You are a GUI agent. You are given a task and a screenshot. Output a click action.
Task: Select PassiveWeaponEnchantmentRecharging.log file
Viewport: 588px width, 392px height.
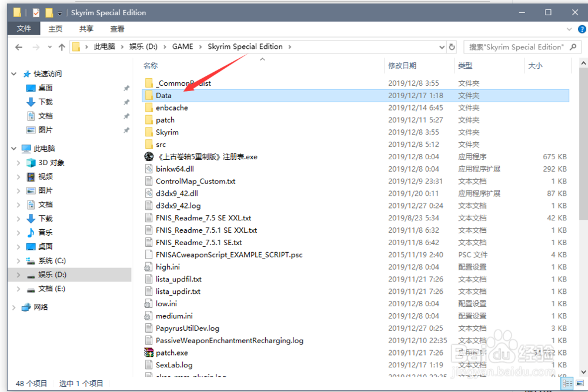point(229,340)
